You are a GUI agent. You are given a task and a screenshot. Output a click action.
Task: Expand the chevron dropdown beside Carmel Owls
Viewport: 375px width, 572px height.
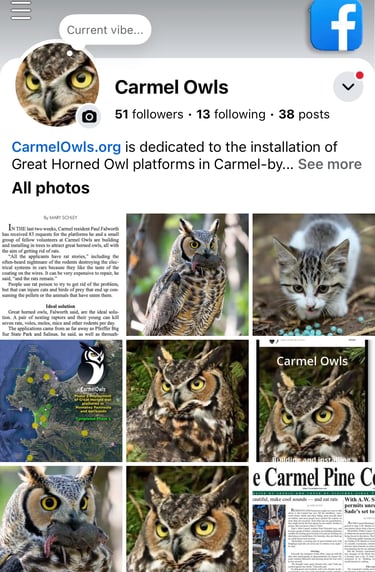pos(348,86)
